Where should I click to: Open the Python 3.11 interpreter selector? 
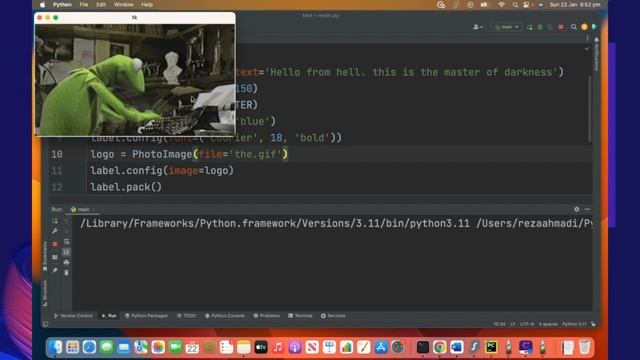[574, 324]
